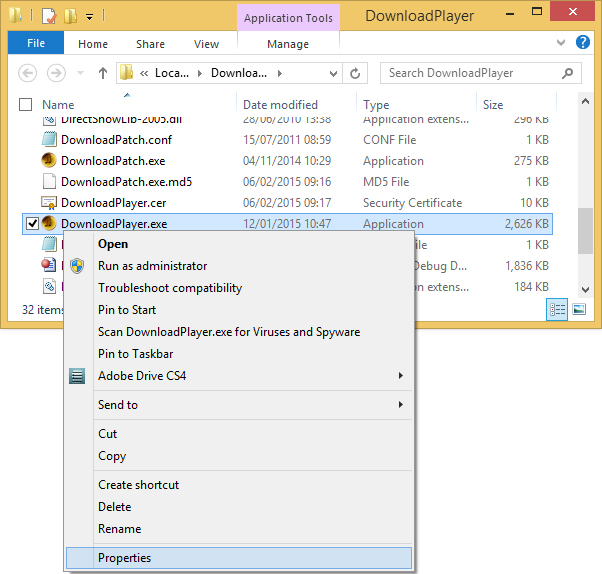
Task: Select the DownloadPatch.exe.md5 file icon
Action: (49, 181)
